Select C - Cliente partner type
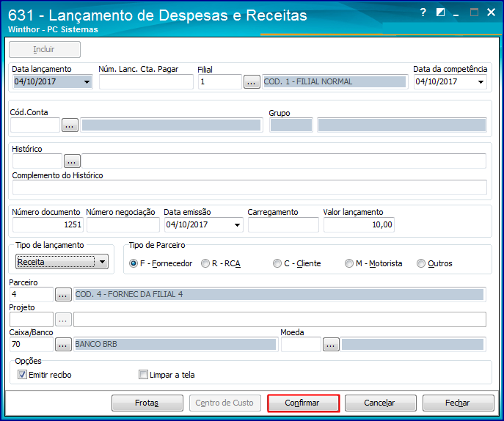The height and width of the screenshot is (421, 504). (297, 263)
